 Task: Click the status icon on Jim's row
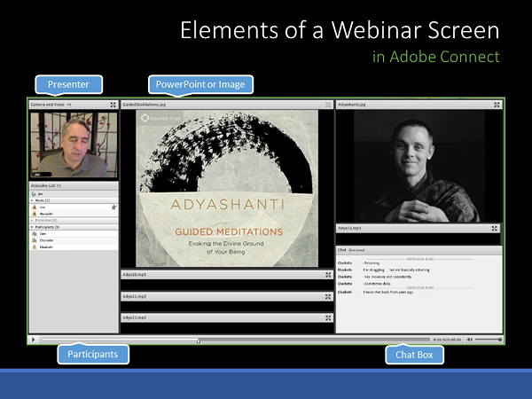pos(114,207)
